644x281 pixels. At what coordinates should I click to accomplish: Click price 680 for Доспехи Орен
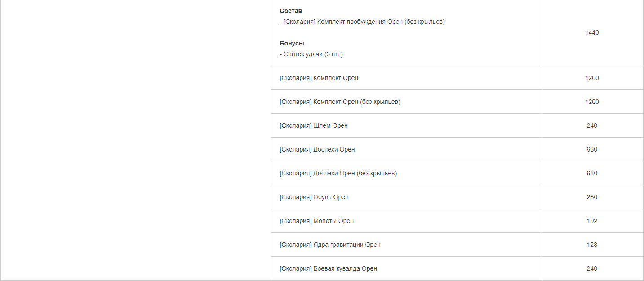pos(592,149)
